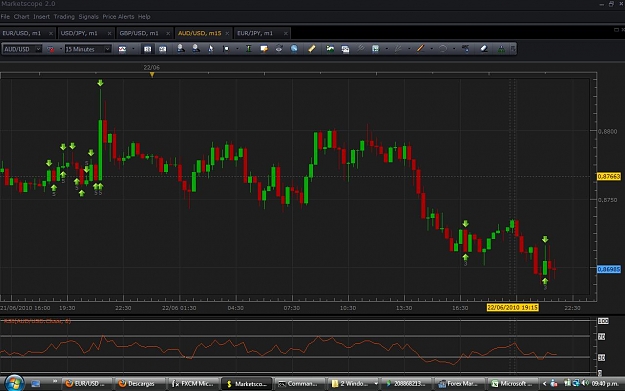Expand the AUD/USD instrument dropdown
625x391 pixels.
tap(38, 49)
